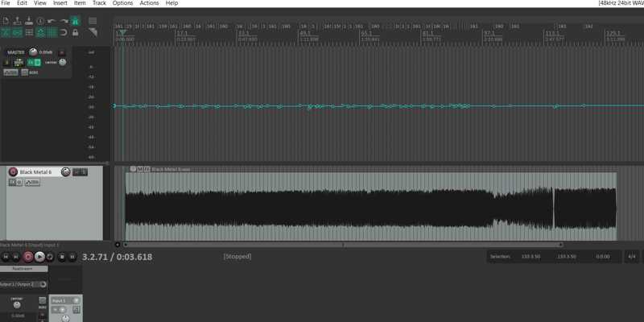Open the mixer Output 1 / Output 2 dropdown

tap(23, 284)
